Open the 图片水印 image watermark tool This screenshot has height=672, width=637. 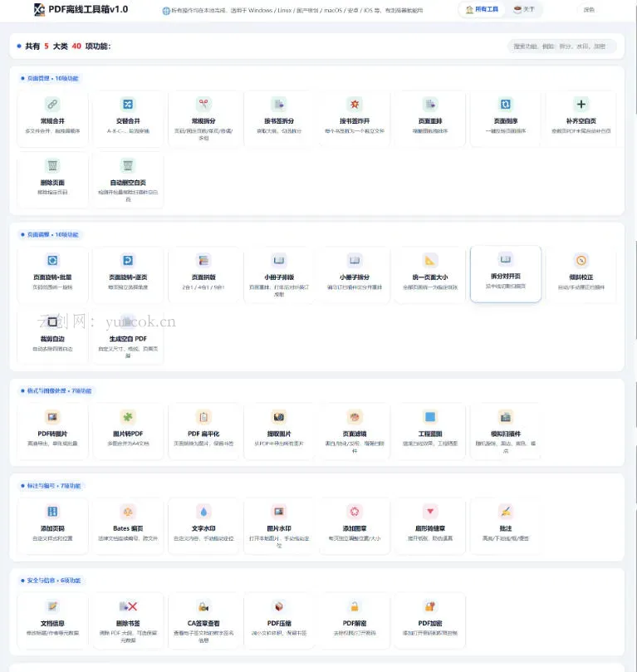(279, 527)
